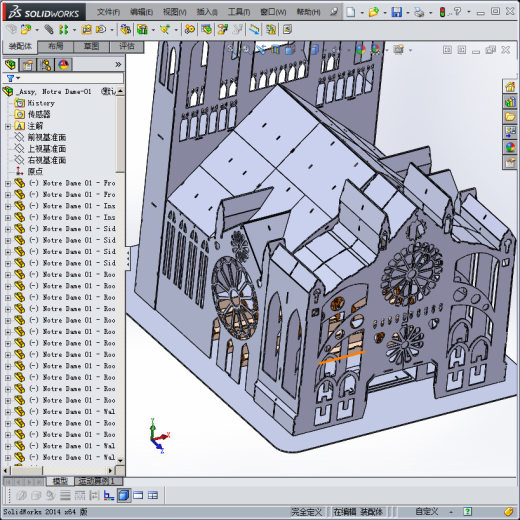Open the ConfigurationManager tab icon
Image resolution: width=520 pixels, height=520 pixels.
(46, 65)
